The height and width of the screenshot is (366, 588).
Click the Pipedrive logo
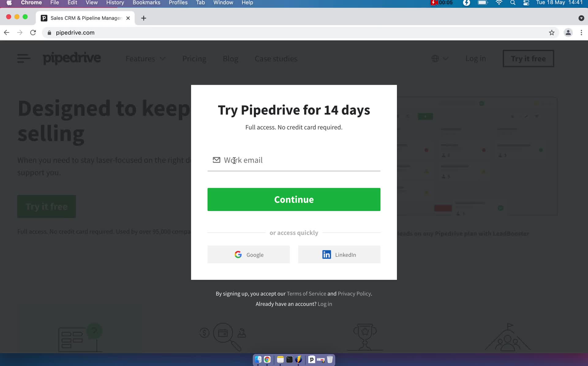pyautogui.click(x=72, y=58)
